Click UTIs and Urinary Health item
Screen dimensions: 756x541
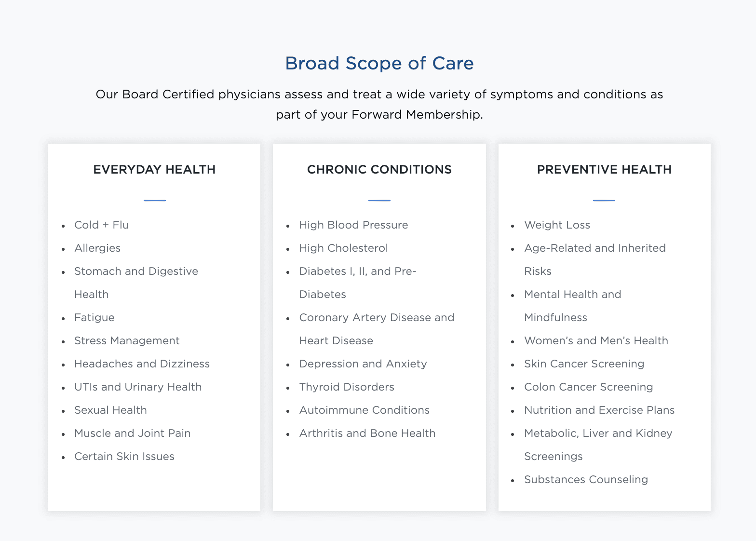click(x=138, y=387)
